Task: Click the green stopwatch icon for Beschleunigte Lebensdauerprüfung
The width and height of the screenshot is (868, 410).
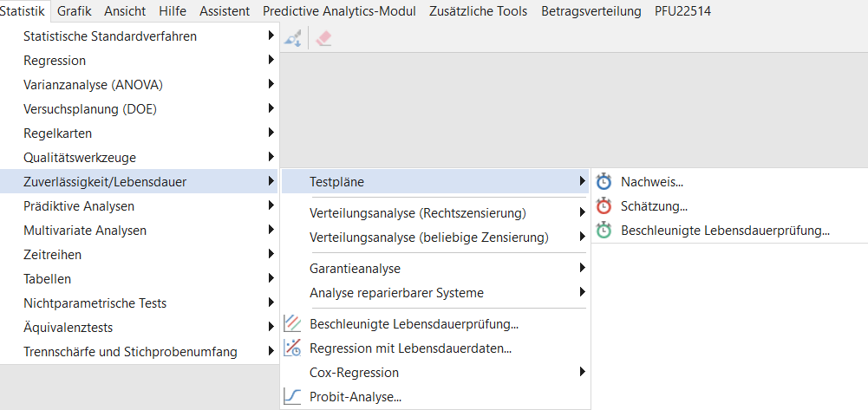Action: click(604, 231)
